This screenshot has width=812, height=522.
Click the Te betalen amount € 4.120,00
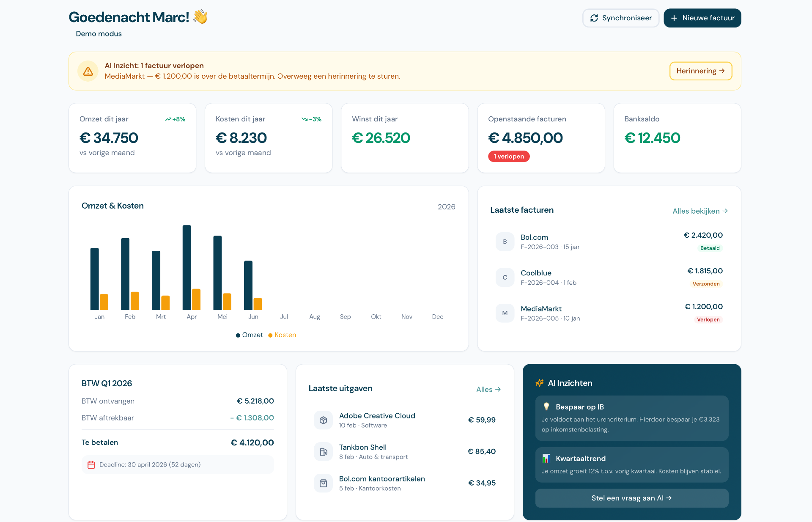coord(252,443)
